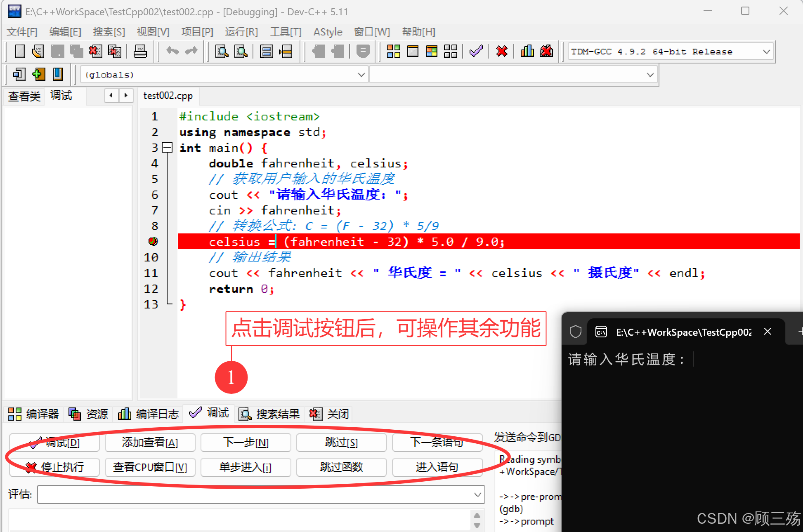This screenshot has height=532, width=803.
Task: Click the down arrow on the debug output scrollbar
Action: (477, 525)
